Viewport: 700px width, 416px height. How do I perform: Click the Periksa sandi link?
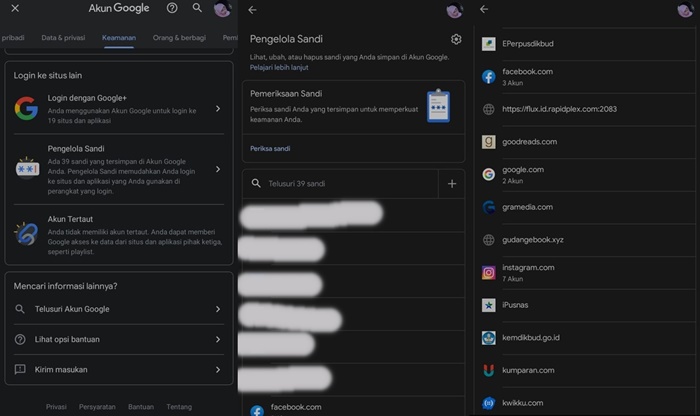click(270, 149)
